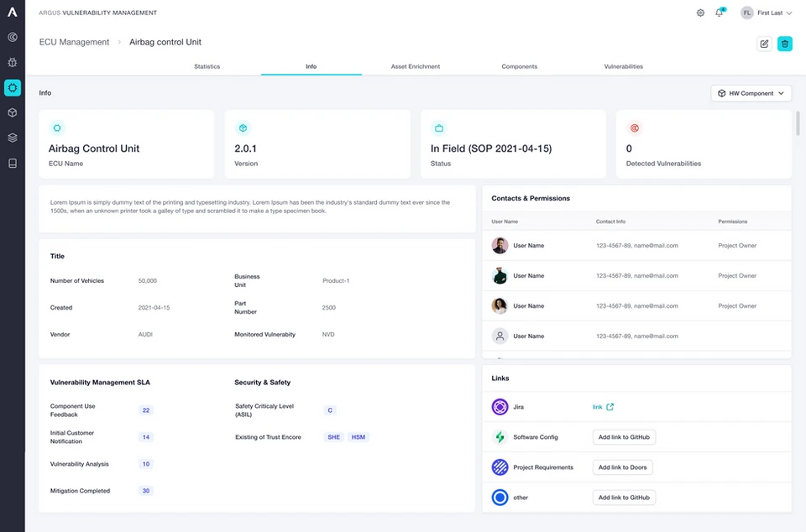This screenshot has height=532, width=806.
Task: Navigate to ECU Management breadcrumb
Action: (74, 42)
